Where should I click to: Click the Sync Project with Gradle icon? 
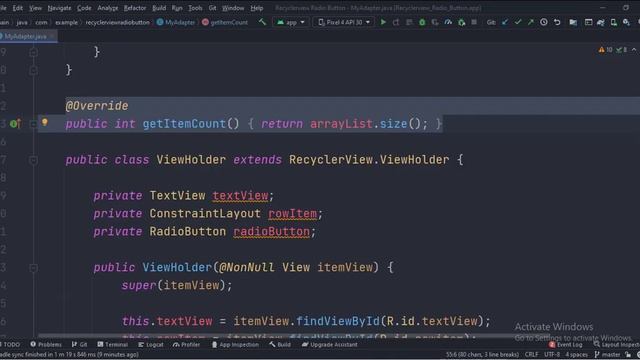click(x=600, y=22)
